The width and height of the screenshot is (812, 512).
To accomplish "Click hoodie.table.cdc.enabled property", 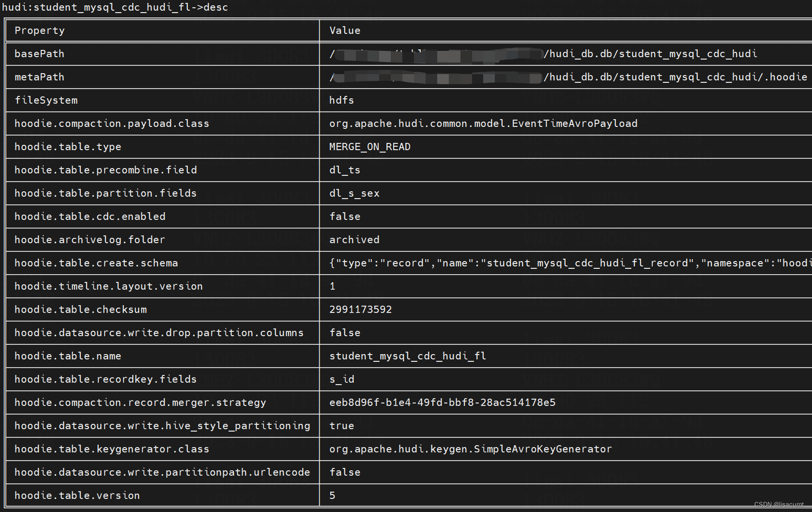I will coord(90,217).
